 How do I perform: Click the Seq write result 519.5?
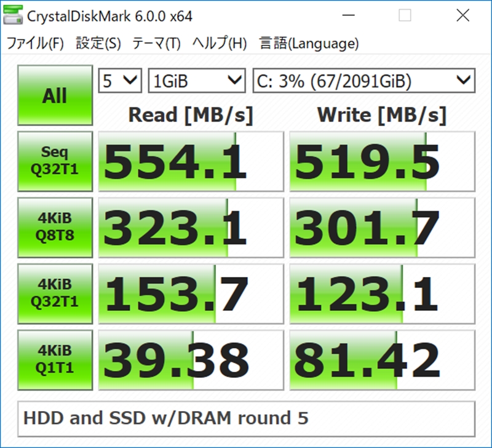[x=382, y=161]
